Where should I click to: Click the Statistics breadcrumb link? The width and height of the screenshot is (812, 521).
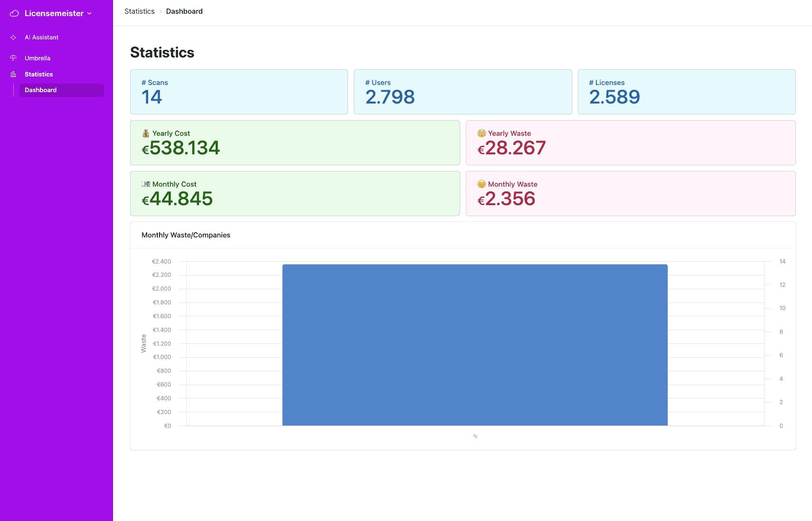140,11
